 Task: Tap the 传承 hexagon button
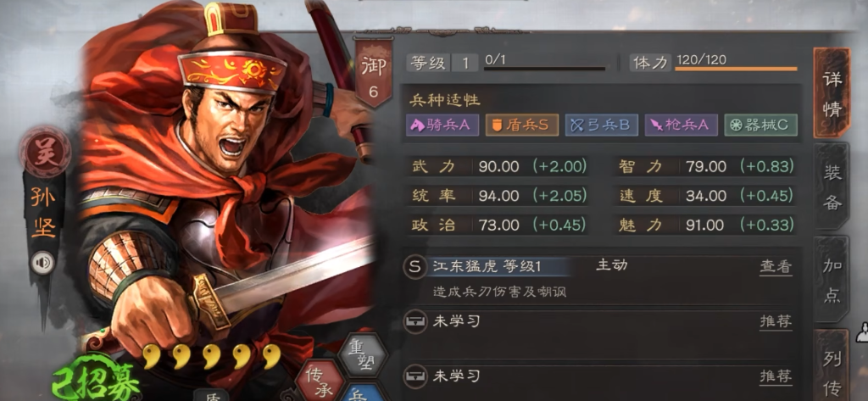tap(320, 379)
